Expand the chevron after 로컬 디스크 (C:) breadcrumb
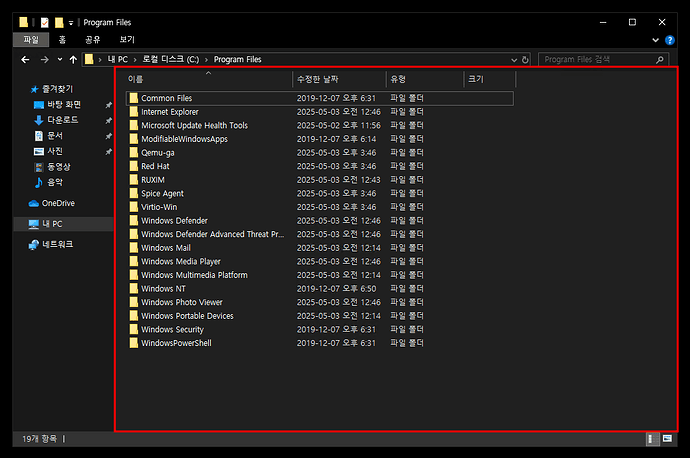Viewport: 690px width, 458px height. tap(206, 60)
